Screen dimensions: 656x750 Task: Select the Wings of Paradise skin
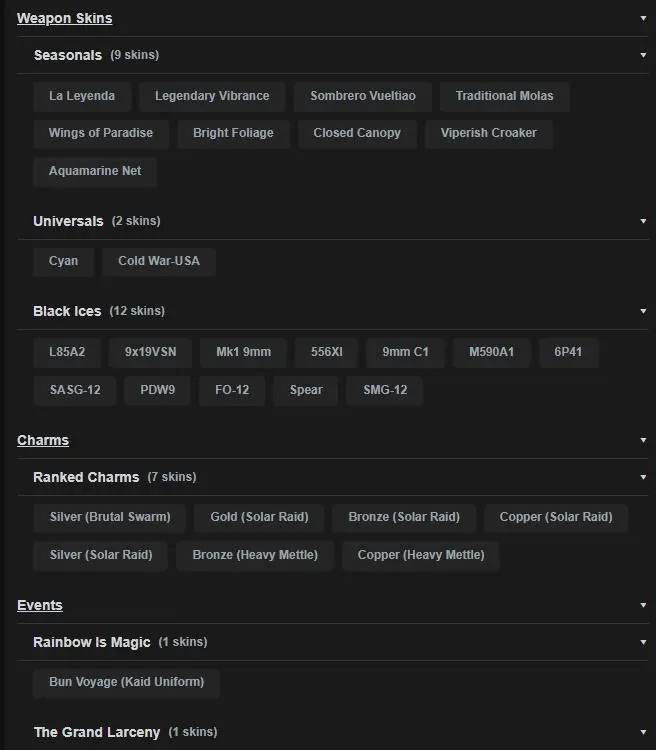(101, 133)
